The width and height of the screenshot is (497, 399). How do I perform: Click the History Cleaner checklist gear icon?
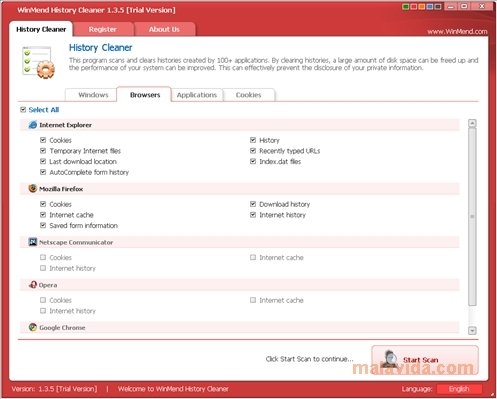tap(39, 62)
